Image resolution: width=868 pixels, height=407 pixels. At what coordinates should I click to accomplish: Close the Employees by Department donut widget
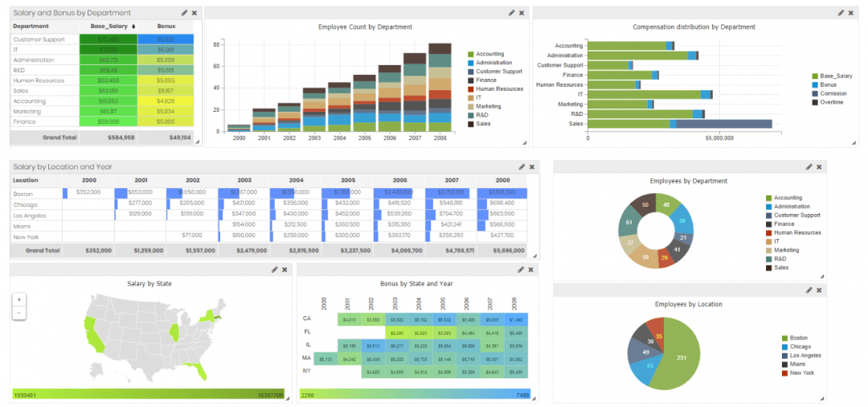coord(819,166)
